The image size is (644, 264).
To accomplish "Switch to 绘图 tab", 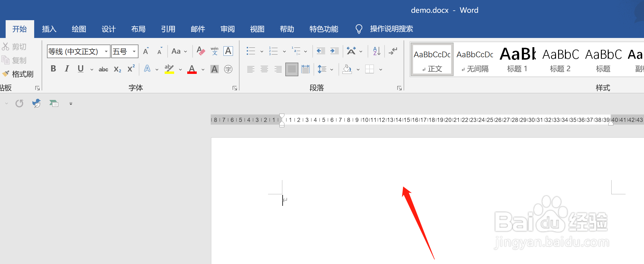I will (x=79, y=29).
